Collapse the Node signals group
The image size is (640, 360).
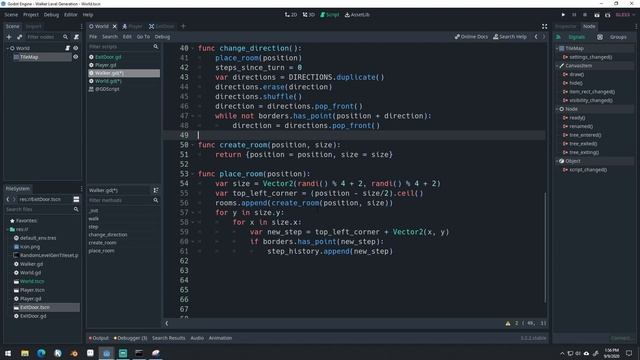point(557,109)
